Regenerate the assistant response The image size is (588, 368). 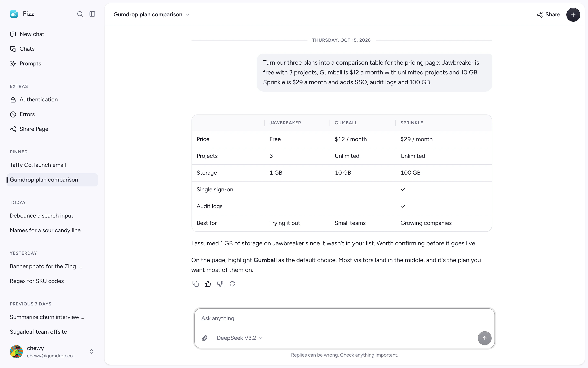pyautogui.click(x=232, y=284)
